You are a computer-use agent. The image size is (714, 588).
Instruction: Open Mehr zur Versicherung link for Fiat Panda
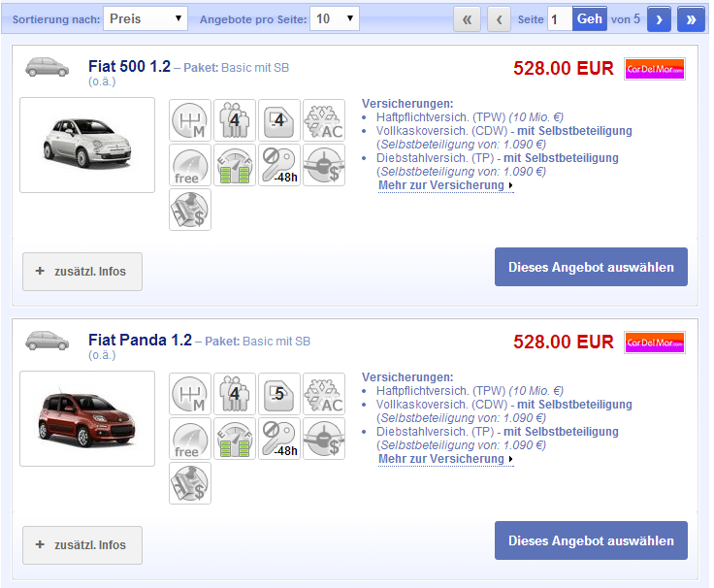[x=446, y=459]
